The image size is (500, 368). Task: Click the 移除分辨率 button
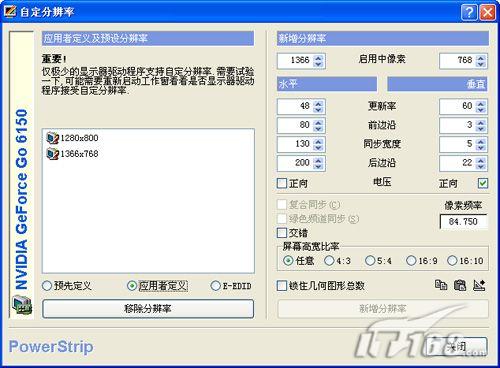[x=148, y=308]
